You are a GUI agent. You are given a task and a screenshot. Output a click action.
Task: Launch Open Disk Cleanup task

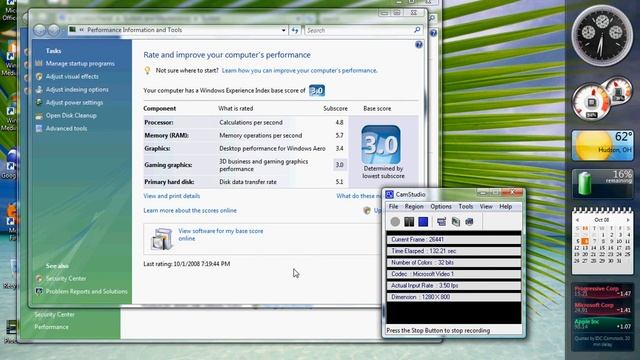[x=71, y=116]
